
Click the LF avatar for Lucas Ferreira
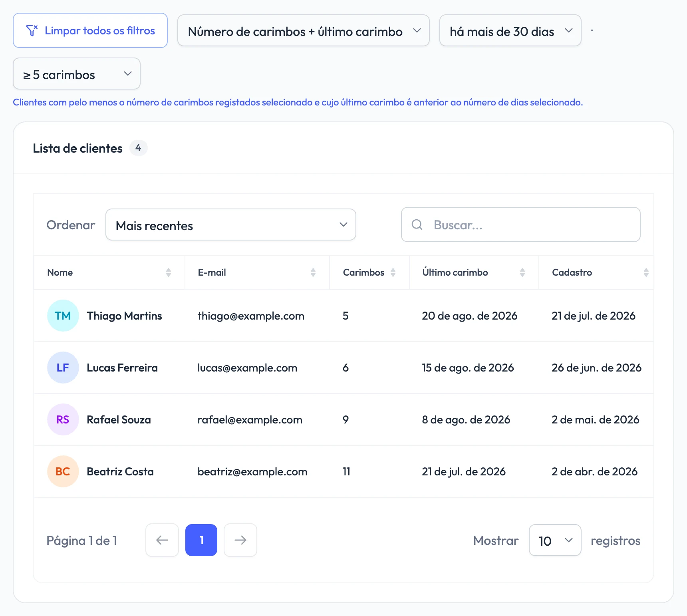tap(63, 368)
